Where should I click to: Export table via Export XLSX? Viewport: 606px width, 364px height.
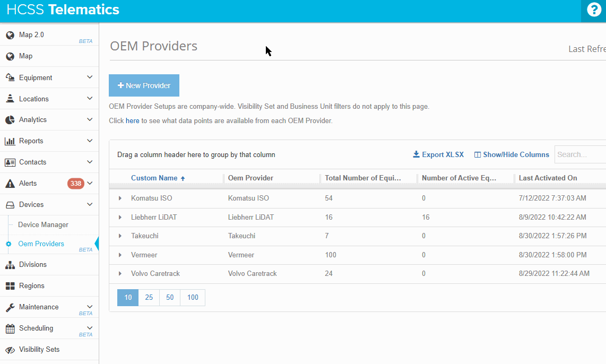coord(438,155)
